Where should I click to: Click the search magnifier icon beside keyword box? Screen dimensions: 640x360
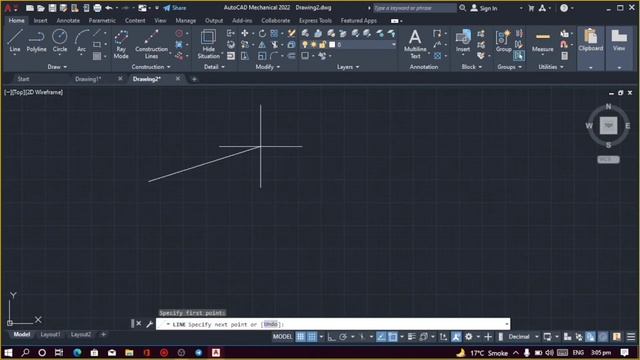462,8
